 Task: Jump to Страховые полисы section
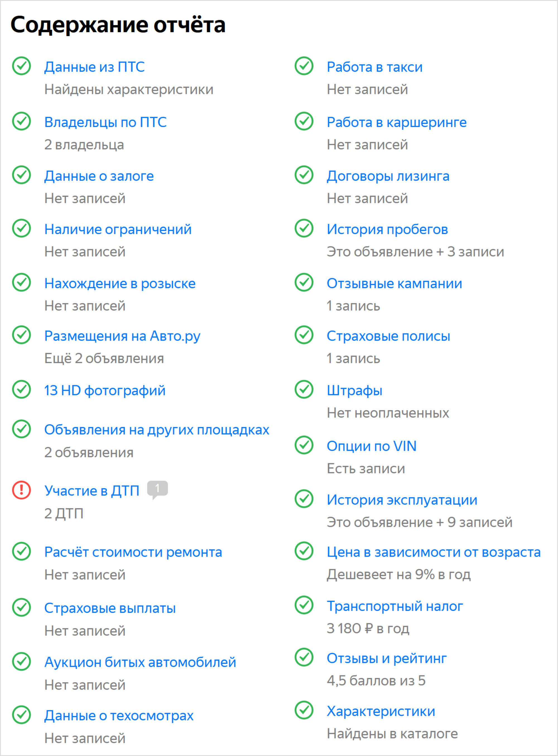coord(388,336)
